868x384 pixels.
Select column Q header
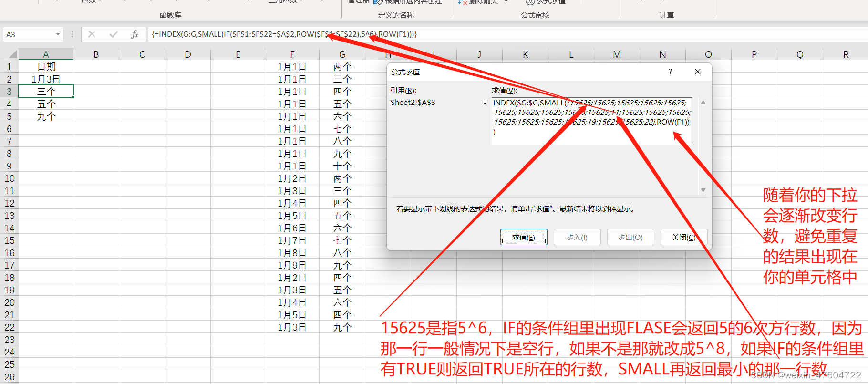pos(800,54)
